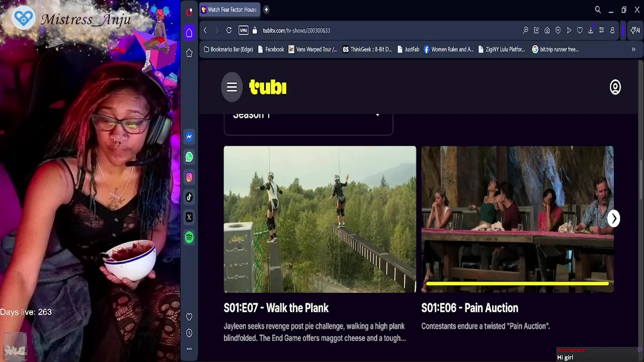Open the ZigiNY Lulu Platform bookmark
644x362 pixels.
tap(502, 49)
